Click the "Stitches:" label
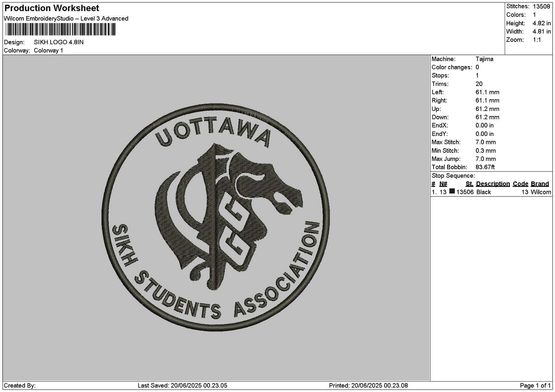The width and height of the screenshot is (555, 392). pos(518,7)
